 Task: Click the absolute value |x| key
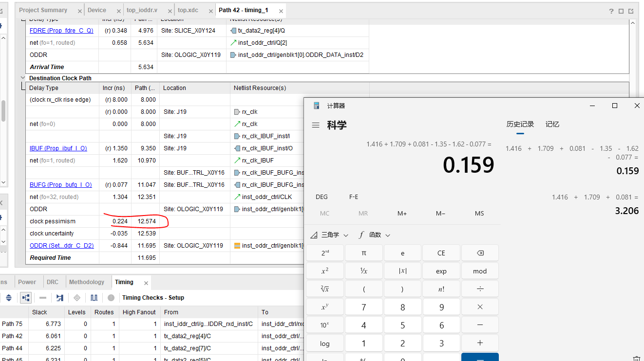402,271
